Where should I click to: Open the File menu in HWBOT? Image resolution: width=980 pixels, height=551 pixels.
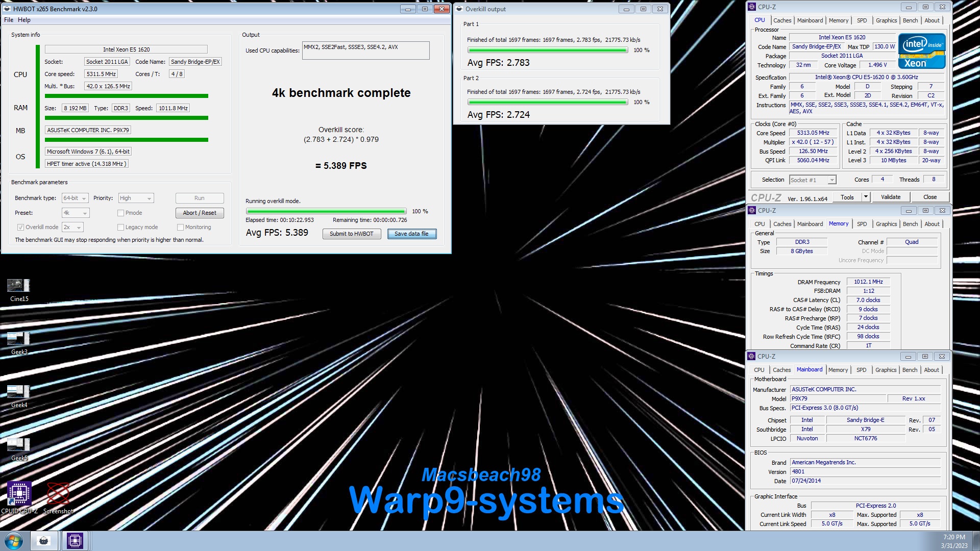(x=9, y=20)
